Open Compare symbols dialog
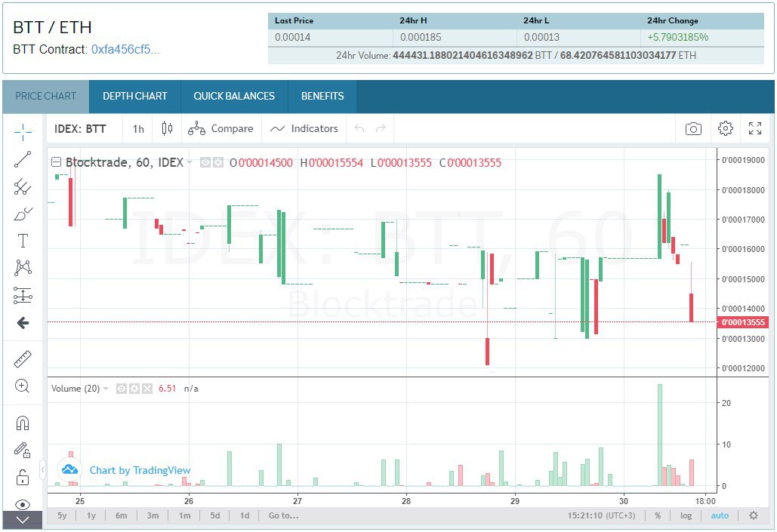Image resolution: width=777 pixels, height=532 pixels. coord(220,129)
